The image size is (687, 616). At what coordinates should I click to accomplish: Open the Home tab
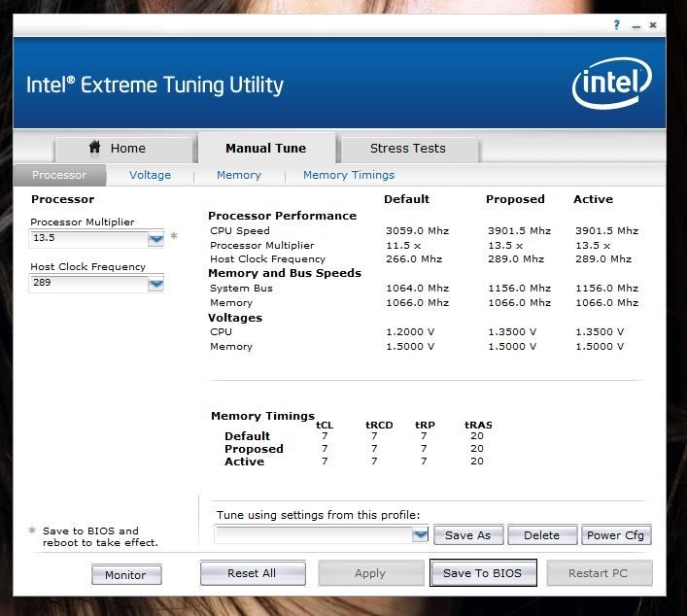point(123,149)
